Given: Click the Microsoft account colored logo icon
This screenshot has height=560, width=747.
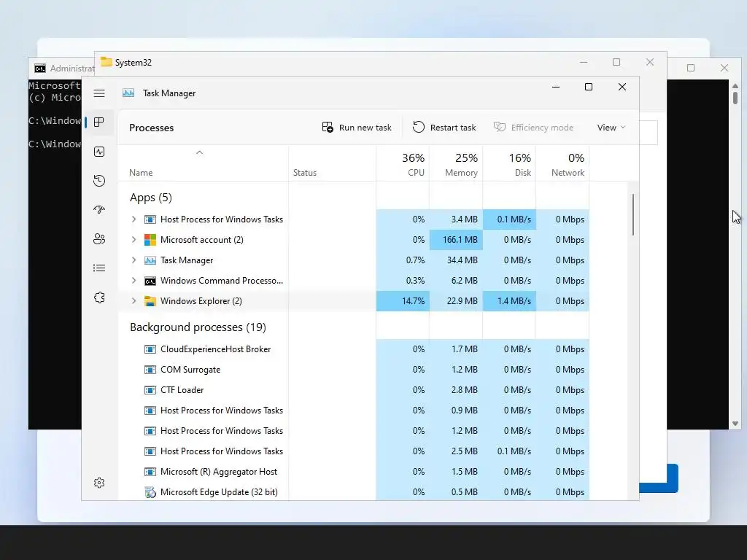Looking at the screenshot, I should (x=150, y=239).
